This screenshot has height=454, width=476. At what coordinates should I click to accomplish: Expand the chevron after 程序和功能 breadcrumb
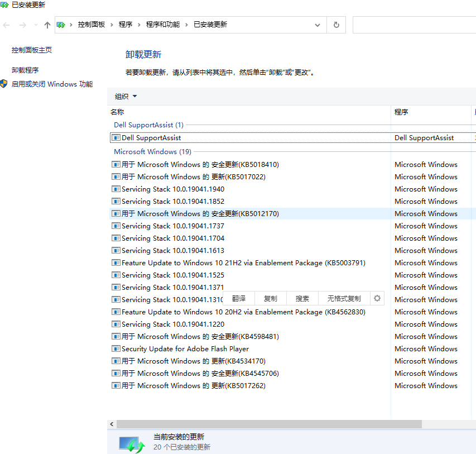click(187, 25)
